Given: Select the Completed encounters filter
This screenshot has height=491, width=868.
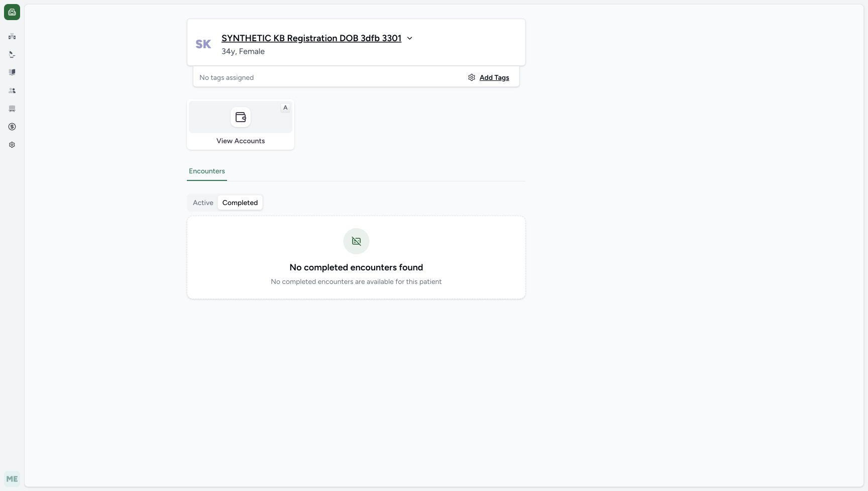Looking at the screenshot, I should pyautogui.click(x=240, y=203).
